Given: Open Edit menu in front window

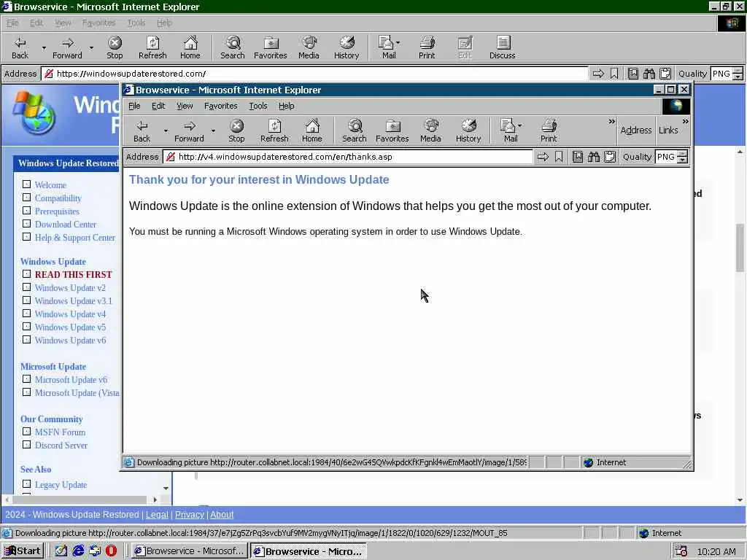Looking at the screenshot, I should 158,106.
